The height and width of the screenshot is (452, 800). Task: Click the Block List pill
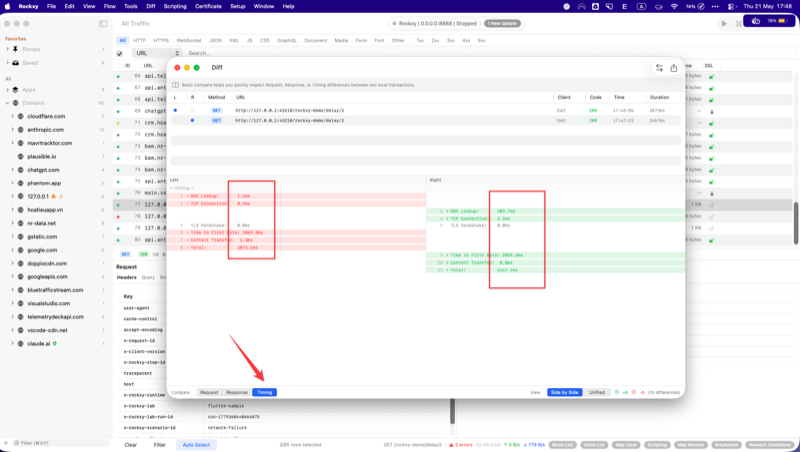point(563,445)
